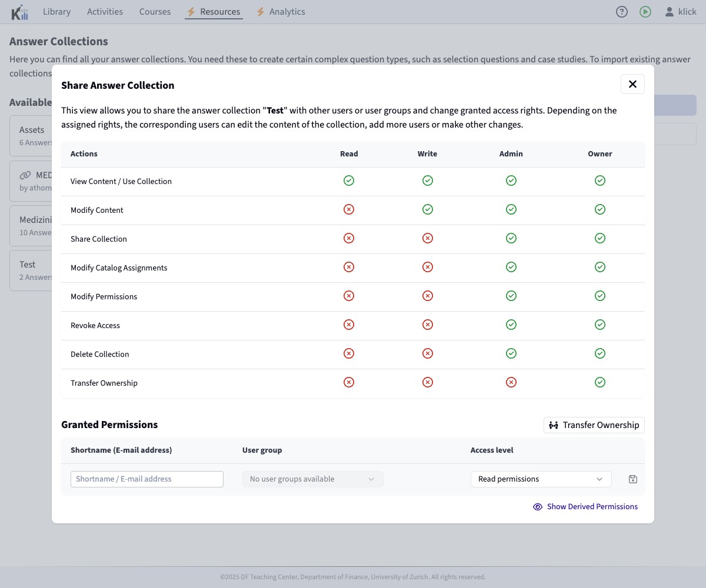
Task: Click Write checkmark for View Content row
Action: click(428, 181)
